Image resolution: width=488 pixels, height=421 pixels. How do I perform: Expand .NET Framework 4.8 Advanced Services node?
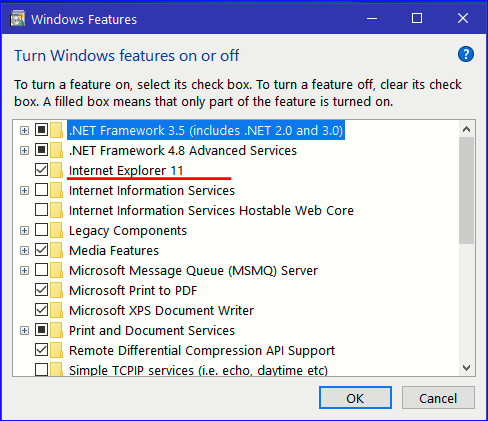coord(24,150)
